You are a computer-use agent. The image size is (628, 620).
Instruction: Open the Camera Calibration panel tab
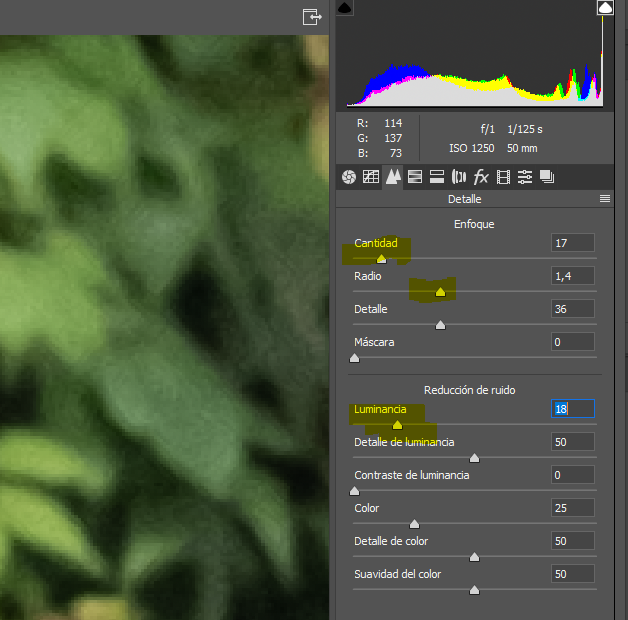click(x=503, y=177)
